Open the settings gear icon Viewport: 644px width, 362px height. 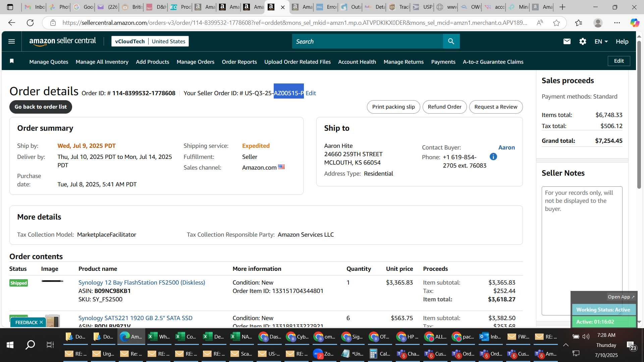(x=583, y=41)
